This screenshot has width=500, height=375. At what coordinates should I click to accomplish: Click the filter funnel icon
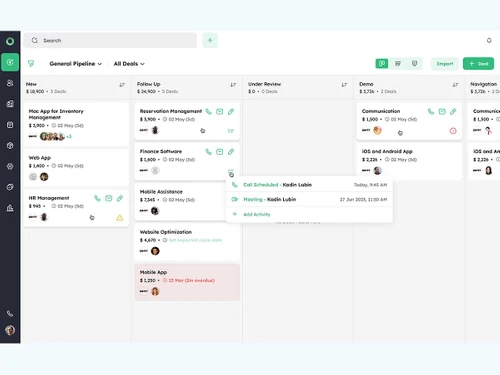31,63
